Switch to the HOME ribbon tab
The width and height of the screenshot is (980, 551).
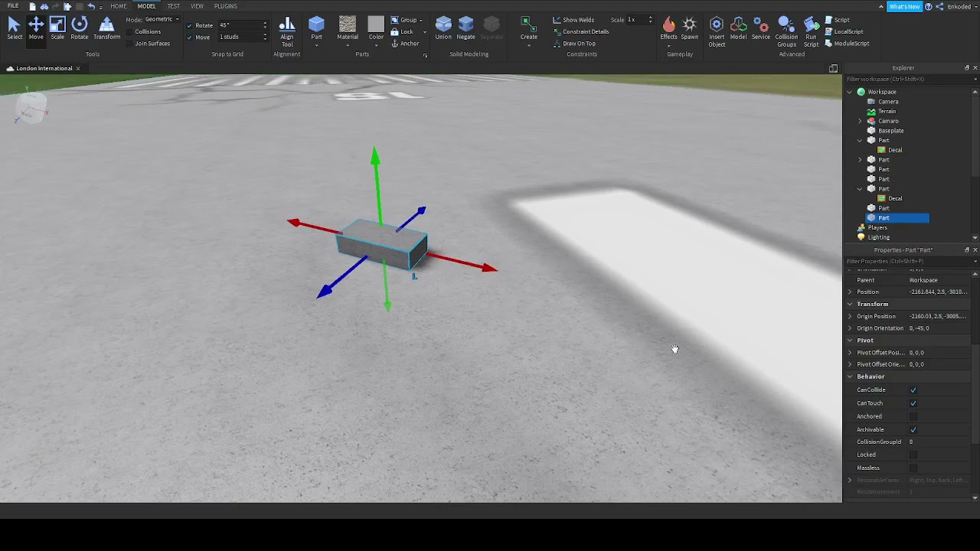click(x=119, y=6)
